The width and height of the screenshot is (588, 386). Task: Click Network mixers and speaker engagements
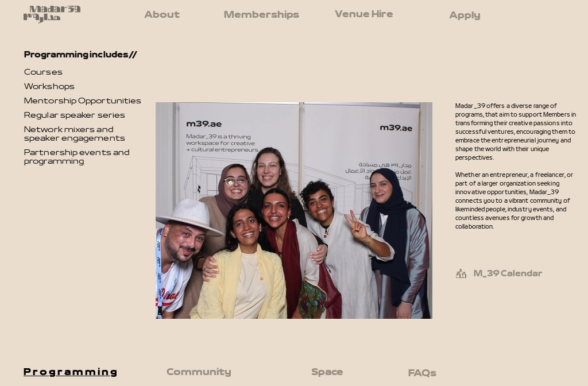[x=74, y=133]
